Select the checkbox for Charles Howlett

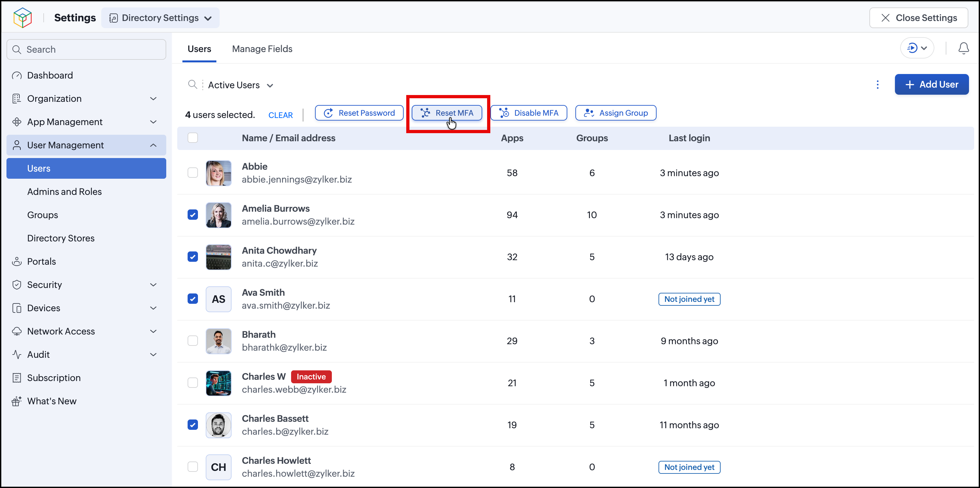click(192, 467)
